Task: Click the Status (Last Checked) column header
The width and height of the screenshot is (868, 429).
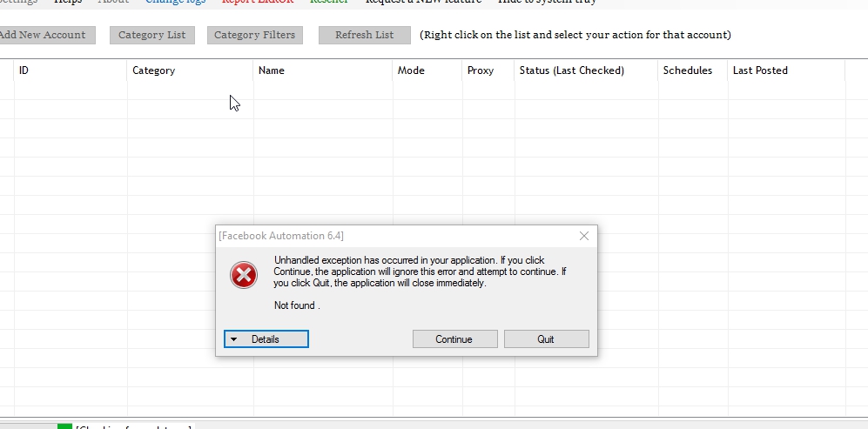Action: (586, 70)
